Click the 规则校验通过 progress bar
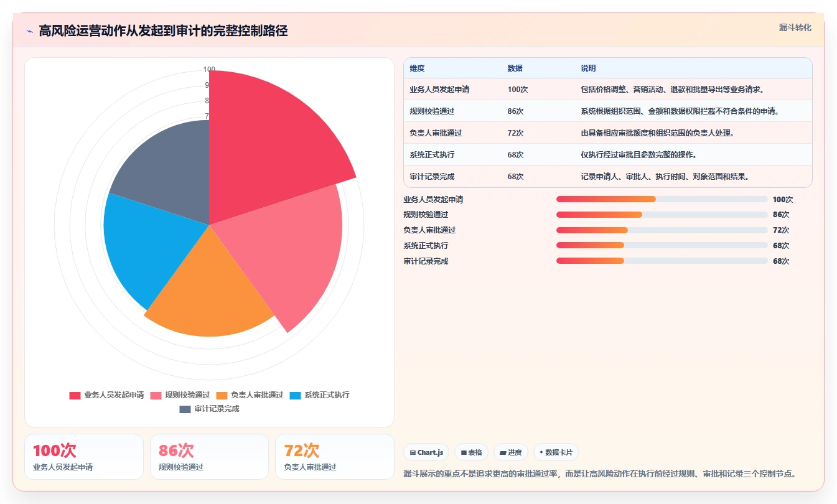The width and height of the screenshot is (837, 504). click(662, 215)
